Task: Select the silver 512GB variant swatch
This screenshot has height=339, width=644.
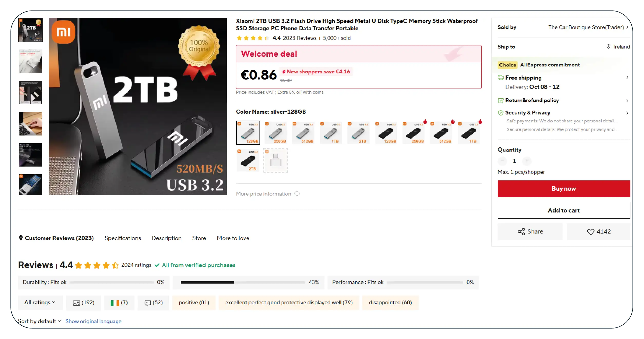Action: pyautogui.click(x=303, y=133)
